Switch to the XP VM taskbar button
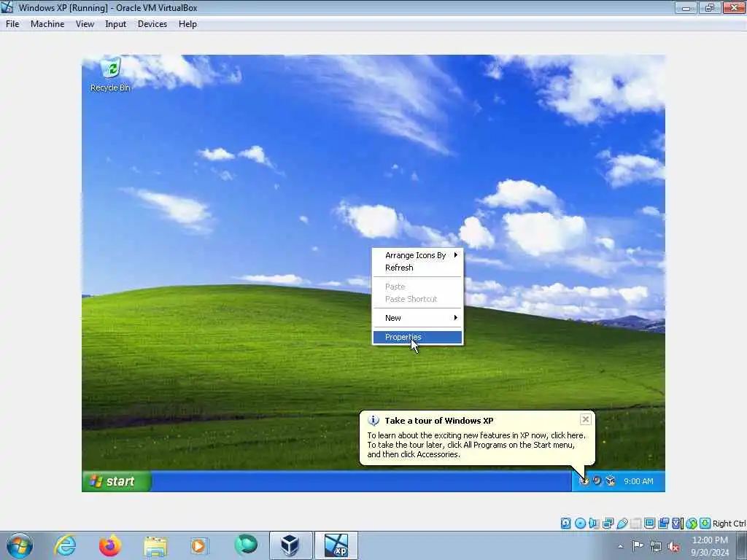The width and height of the screenshot is (747, 560). 336,545
